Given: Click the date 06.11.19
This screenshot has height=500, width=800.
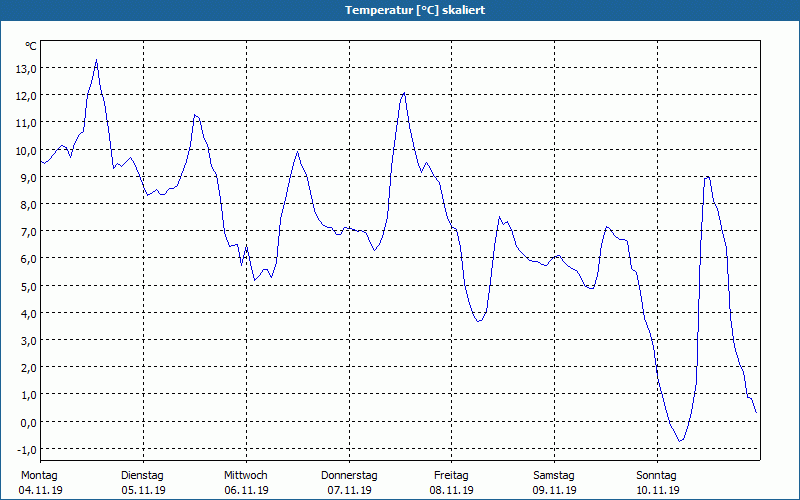Looking at the screenshot, I should tap(246, 490).
